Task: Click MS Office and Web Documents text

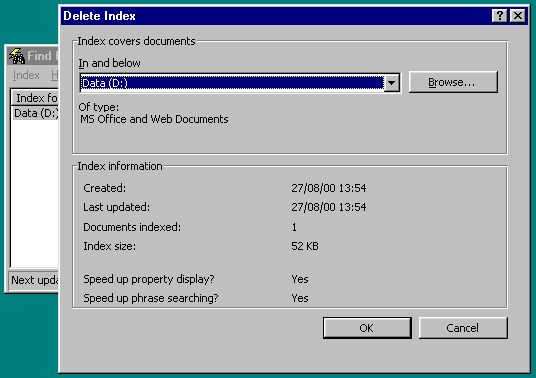Action: [x=154, y=119]
